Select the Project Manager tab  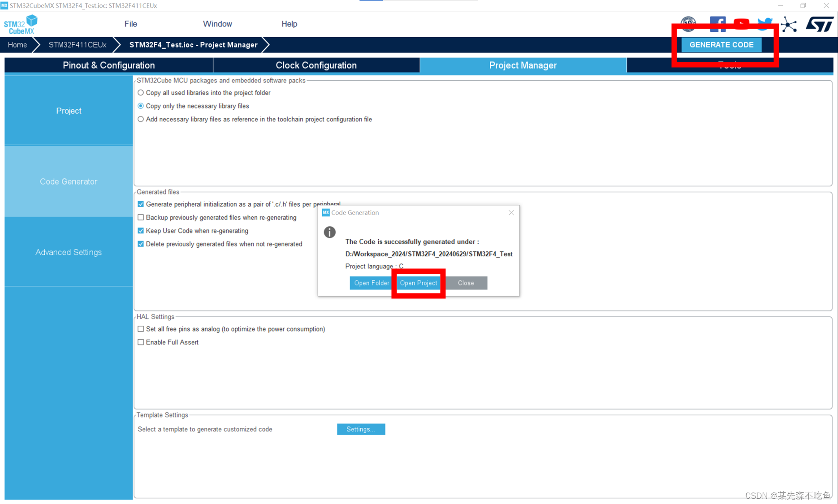(523, 65)
